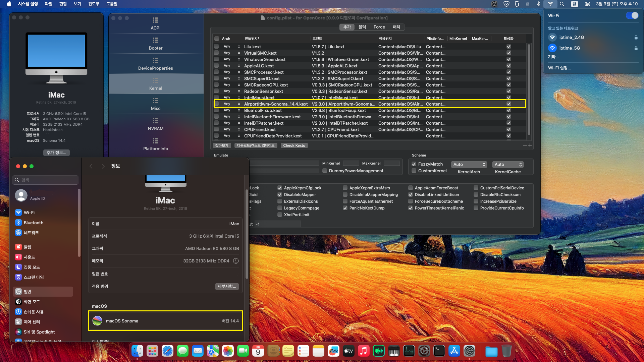Image resolution: width=644 pixels, height=362 pixels.
Task: Enable ProvideCurrentCpuInfo quirk
Action: coord(476,208)
